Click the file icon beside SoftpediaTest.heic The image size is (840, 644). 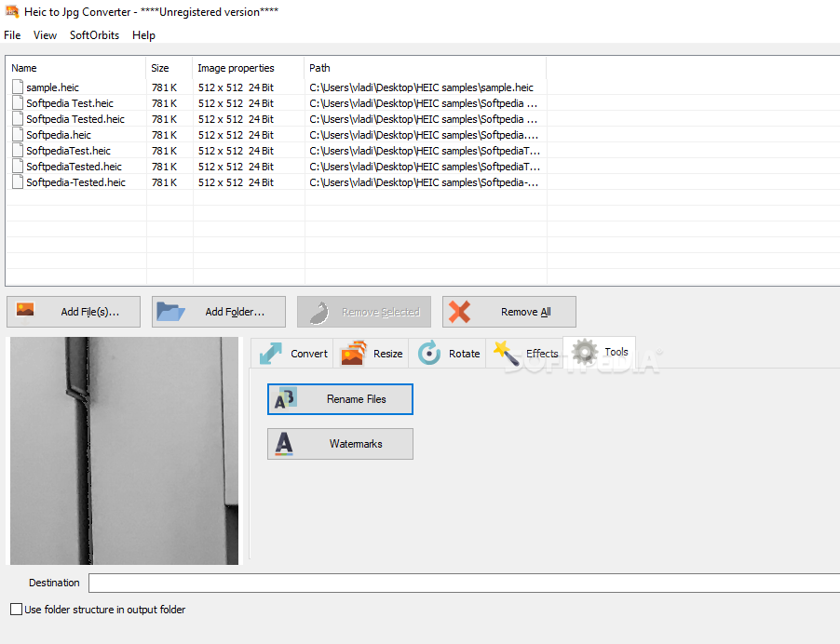point(18,151)
